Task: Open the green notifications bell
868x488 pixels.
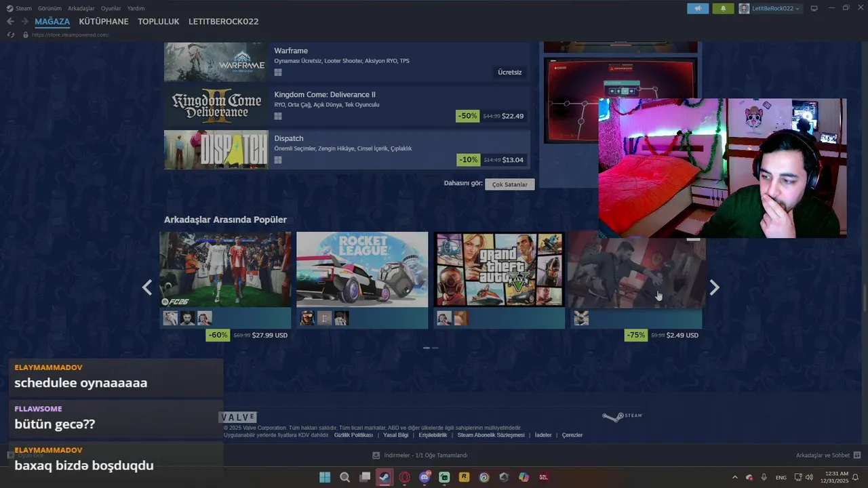Action: click(x=723, y=8)
